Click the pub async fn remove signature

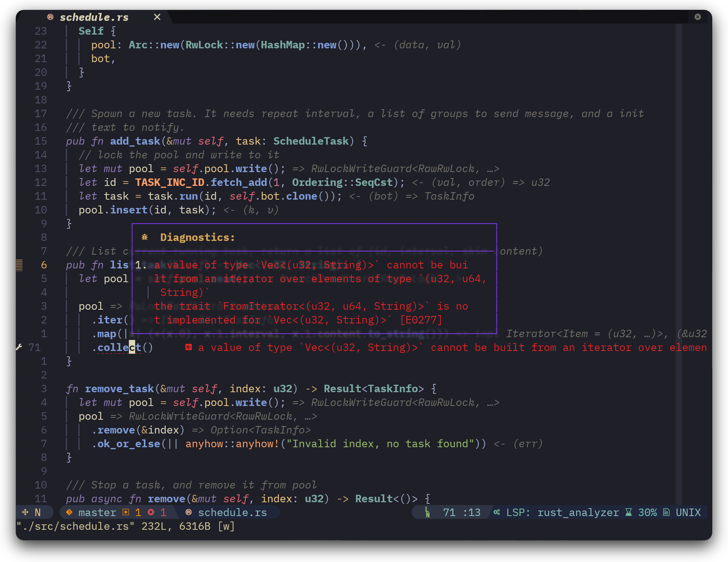coord(249,499)
